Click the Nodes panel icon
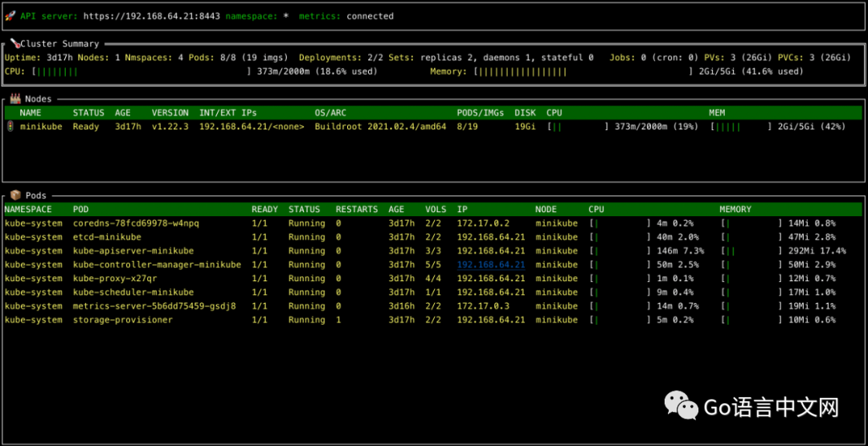This screenshot has height=446, width=868. pyautogui.click(x=14, y=99)
